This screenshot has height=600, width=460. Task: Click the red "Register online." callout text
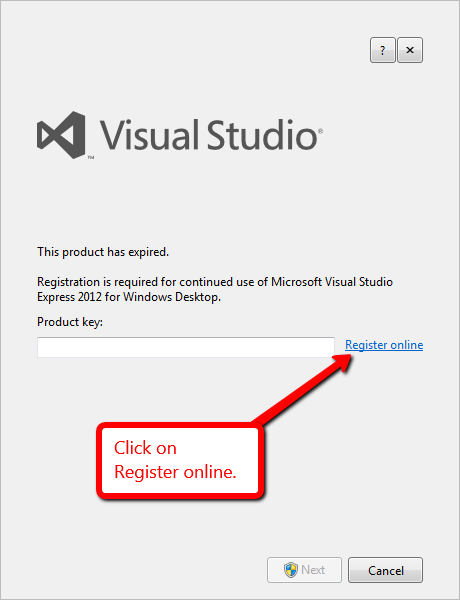click(175, 472)
